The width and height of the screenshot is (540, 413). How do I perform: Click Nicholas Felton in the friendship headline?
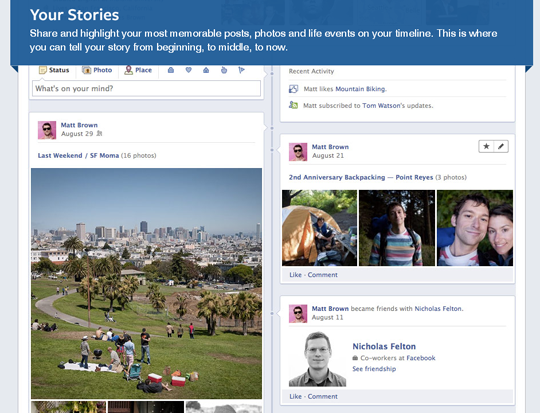pos(438,309)
